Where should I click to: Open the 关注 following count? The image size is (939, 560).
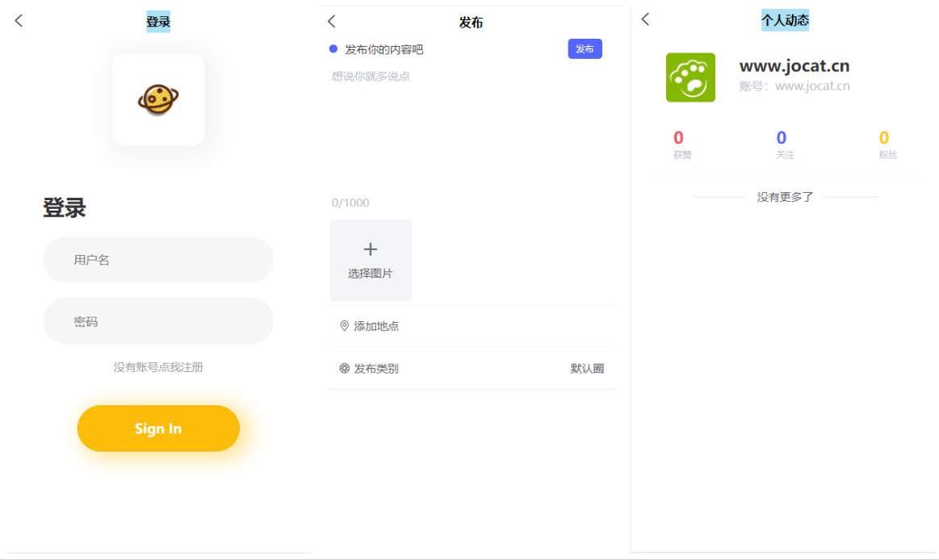pyautogui.click(x=785, y=144)
